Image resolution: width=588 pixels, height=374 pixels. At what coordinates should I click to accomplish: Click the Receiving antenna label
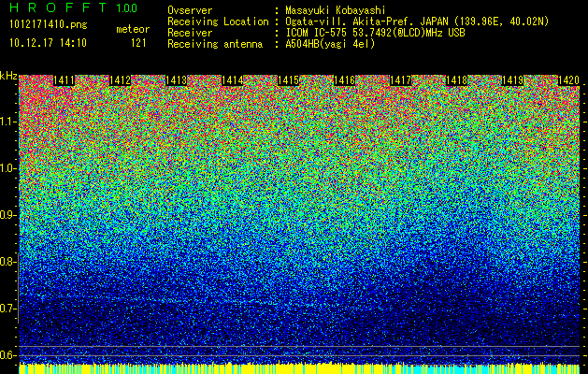[215, 44]
